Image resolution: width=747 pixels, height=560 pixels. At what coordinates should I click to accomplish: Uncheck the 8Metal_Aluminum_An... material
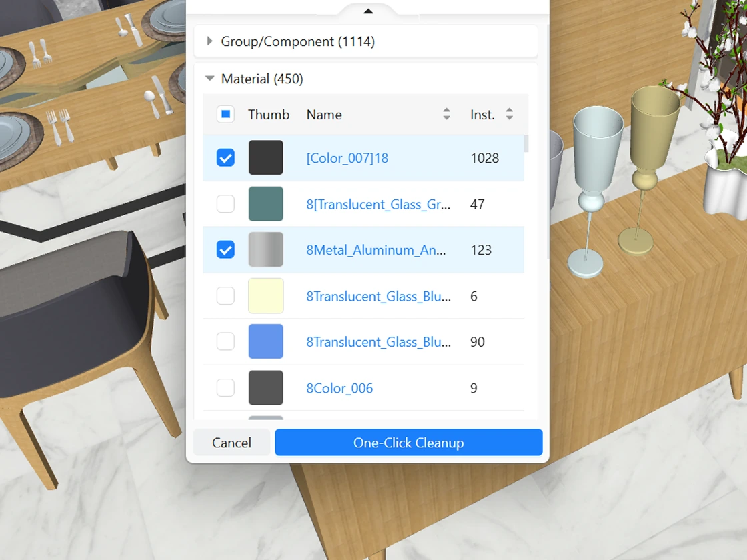[x=225, y=250]
